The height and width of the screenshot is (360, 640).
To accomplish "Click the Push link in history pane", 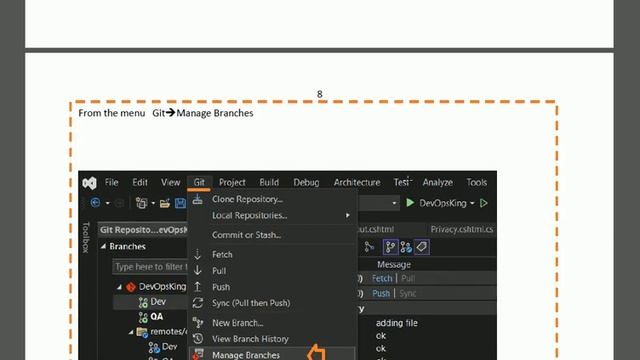I will (x=381, y=293).
